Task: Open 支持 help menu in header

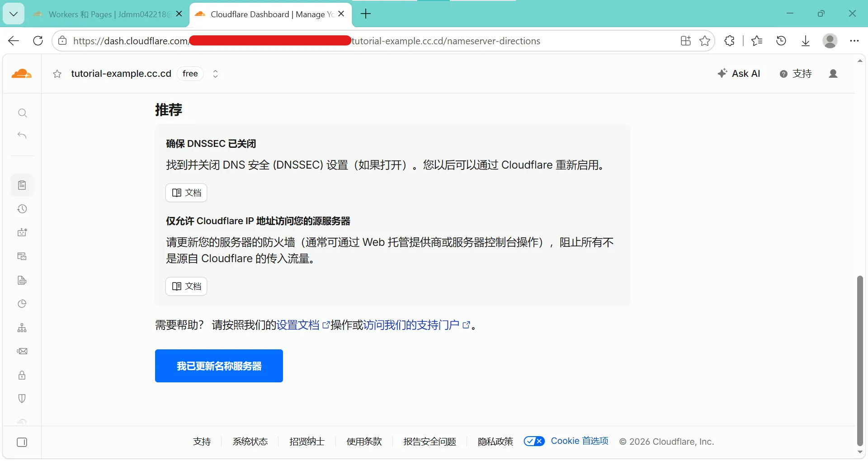Action: click(796, 74)
